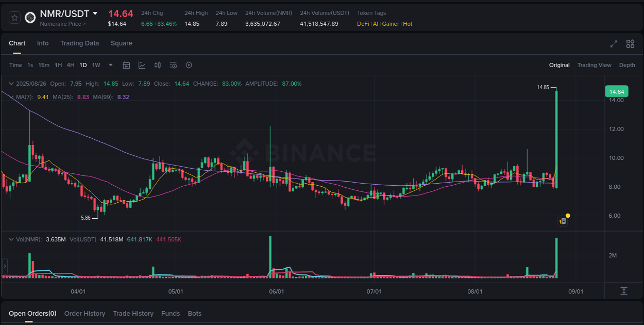
Task: Open the indicators settings icon
Action: point(173,65)
